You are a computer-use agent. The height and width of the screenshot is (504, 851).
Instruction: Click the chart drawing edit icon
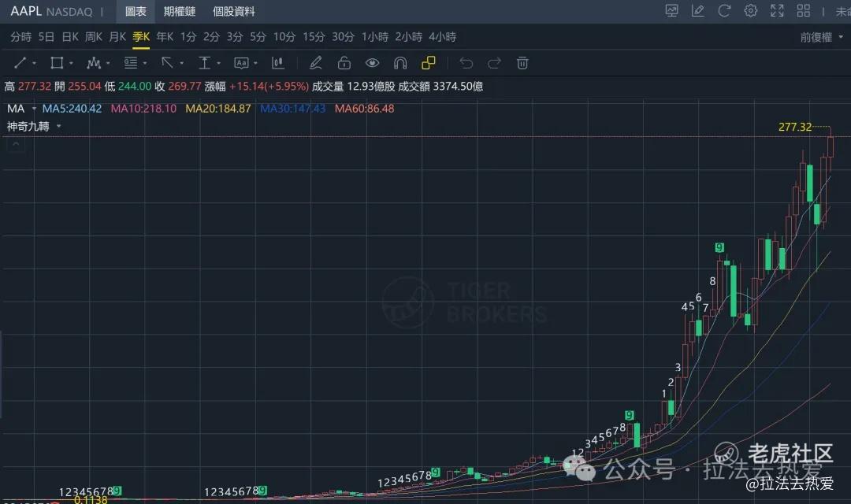697,10
